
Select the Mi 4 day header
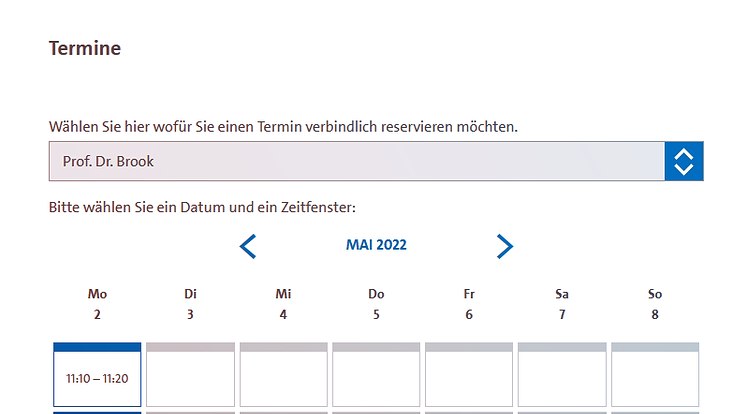tap(283, 304)
